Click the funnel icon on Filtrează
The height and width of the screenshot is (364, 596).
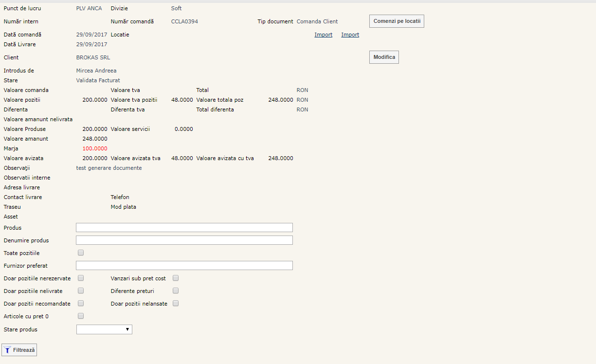point(7,350)
